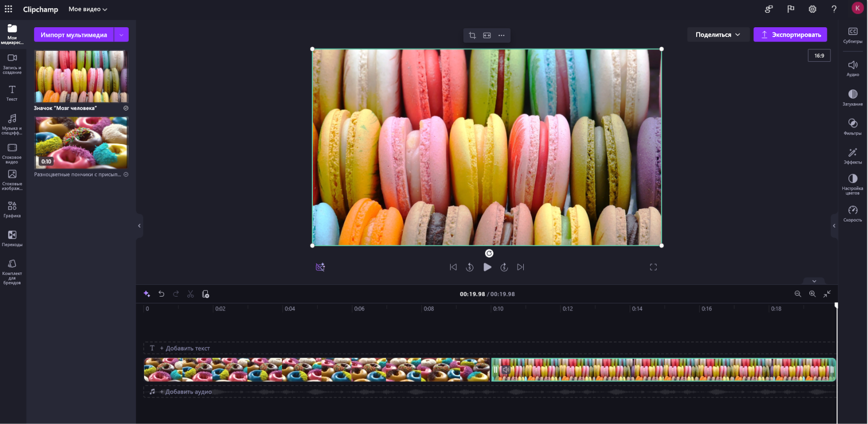Viewport: 868px width, 424px height.
Task: Open the 'Затухание' fade panel icon
Action: (853, 98)
